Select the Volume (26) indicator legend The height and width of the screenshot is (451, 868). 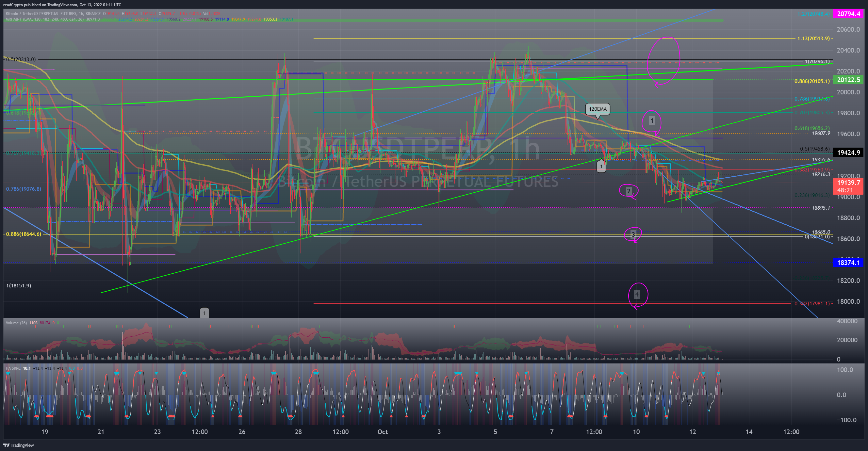click(16, 323)
